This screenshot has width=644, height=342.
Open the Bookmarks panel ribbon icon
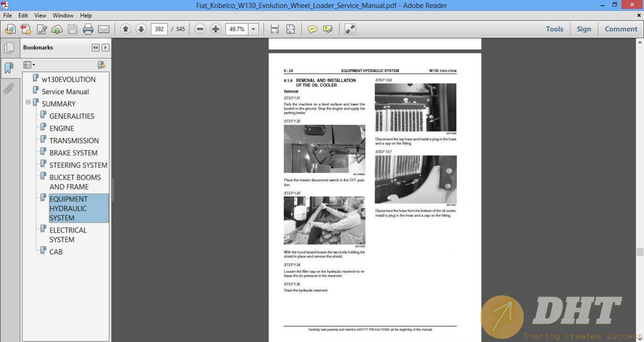pos(8,68)
